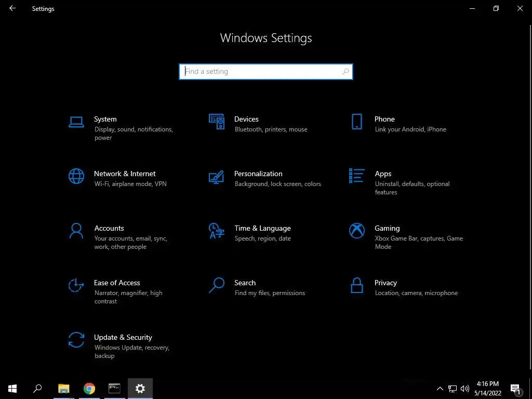Open the Phone settings title

384,119
